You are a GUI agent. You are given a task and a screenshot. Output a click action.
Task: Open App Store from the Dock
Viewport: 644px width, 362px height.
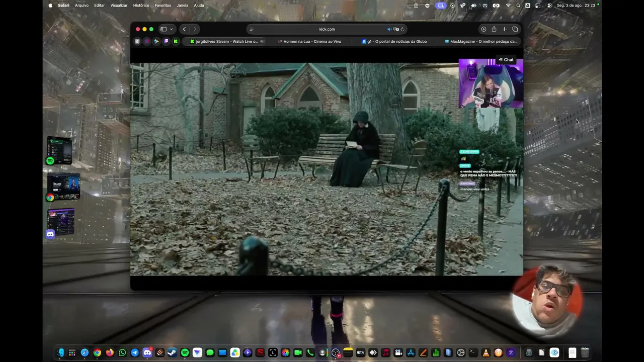411,352
